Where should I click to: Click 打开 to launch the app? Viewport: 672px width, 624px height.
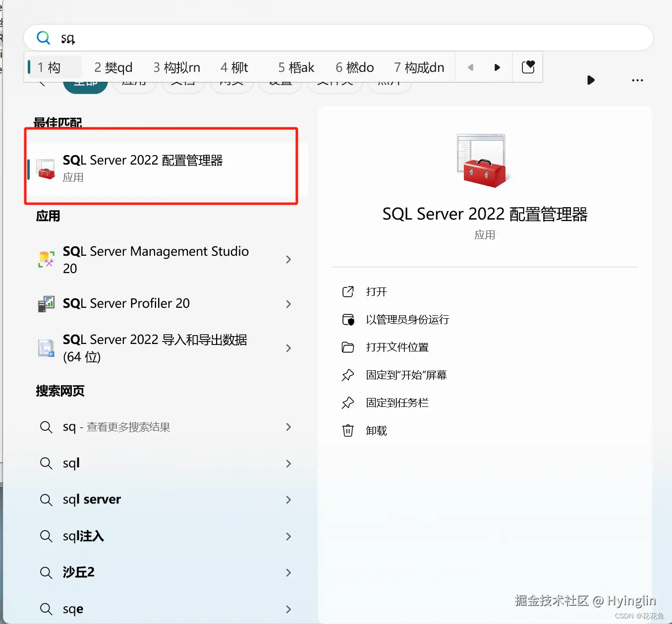point(376,291)
